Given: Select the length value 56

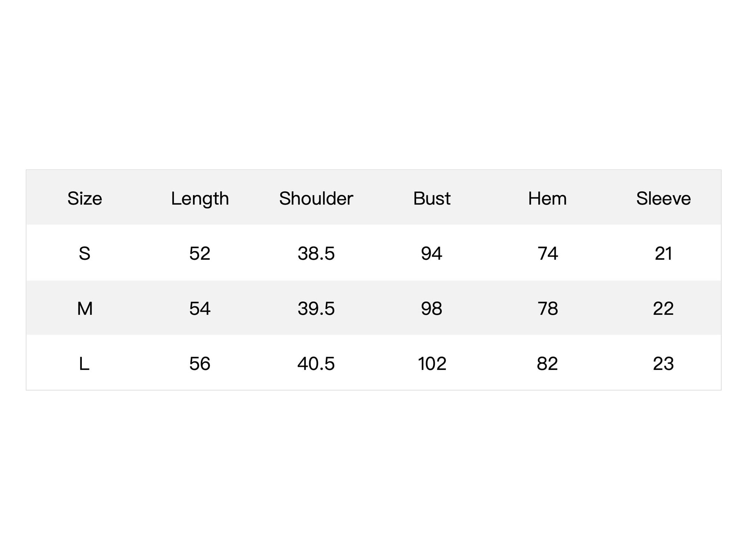Looking at the screenshot, I should [200, 364].
